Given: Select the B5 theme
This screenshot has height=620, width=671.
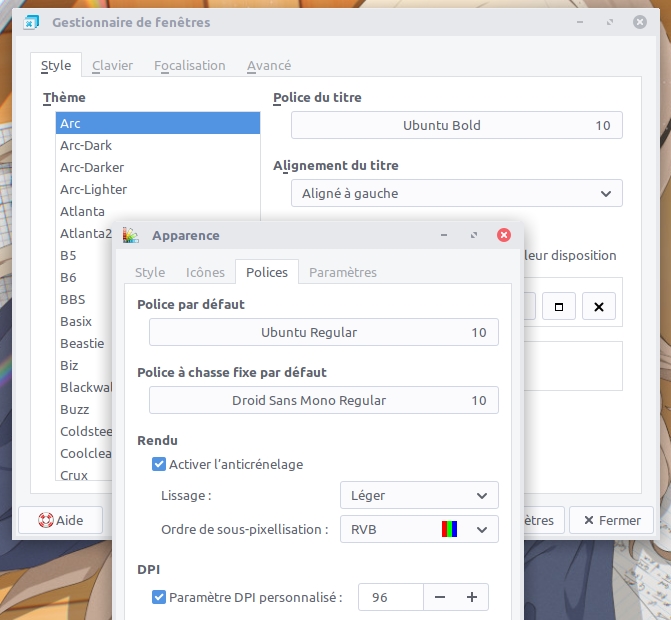Looking at the screenshot, I should [84, 255].
